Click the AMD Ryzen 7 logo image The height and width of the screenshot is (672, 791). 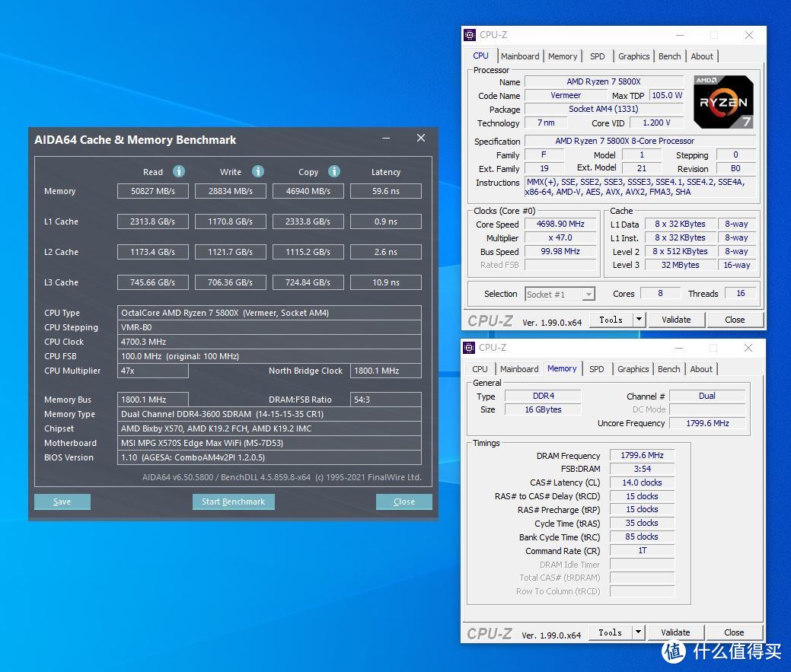[723, 102]
